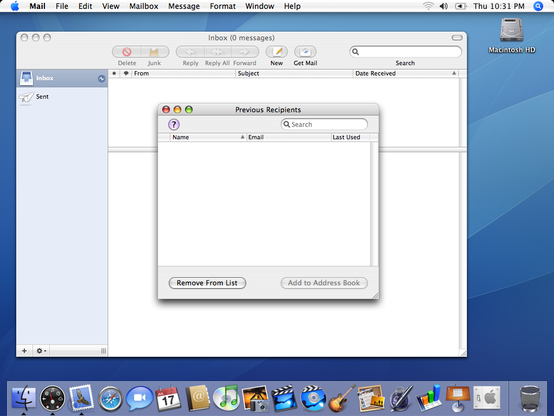Click the volume icon in menu bar

(x=444, y=6)
